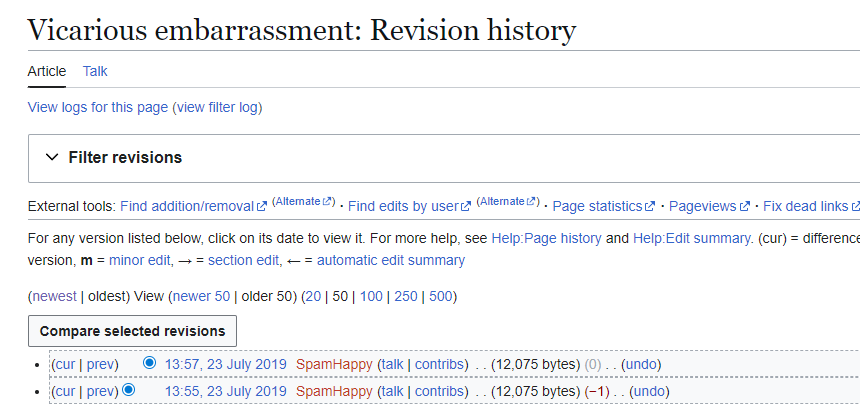This screenshot has width=860, height=404.
Task: Go to newest revisions
Action: (x=55, y=297)
